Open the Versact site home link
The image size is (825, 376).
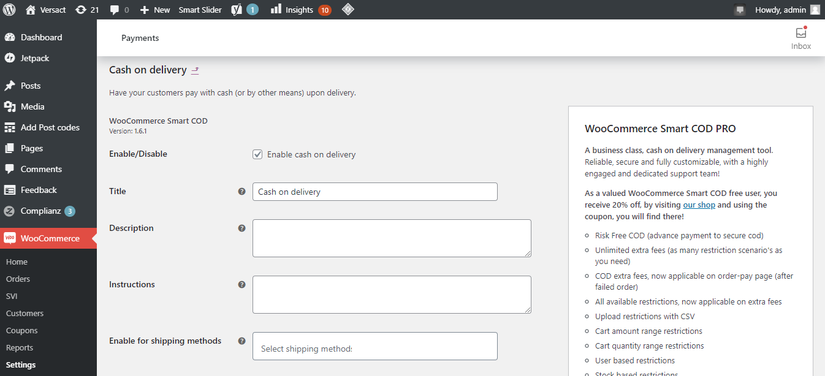(46, 9)
